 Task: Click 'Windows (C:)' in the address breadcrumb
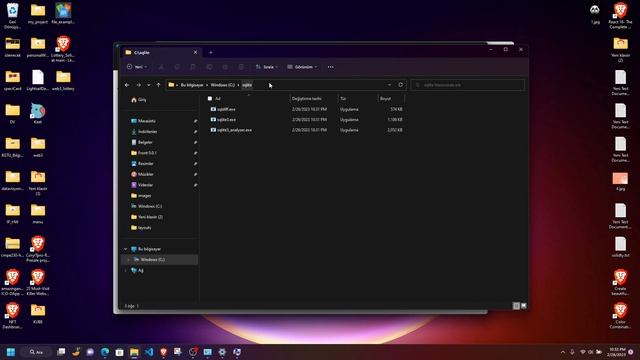(222, 85)
